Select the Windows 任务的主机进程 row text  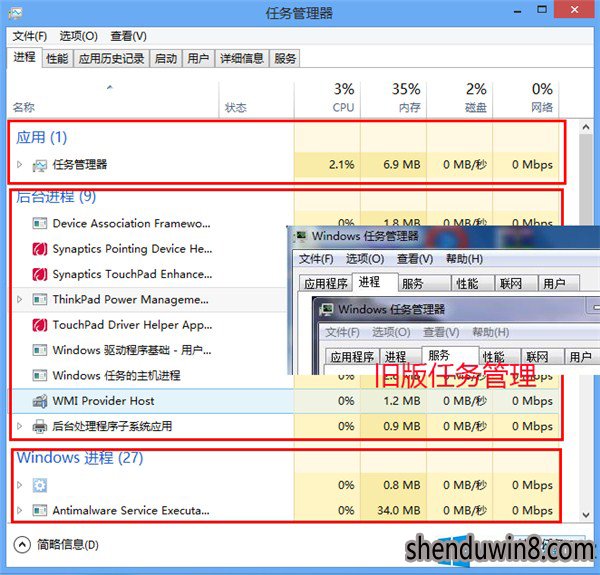116,376
